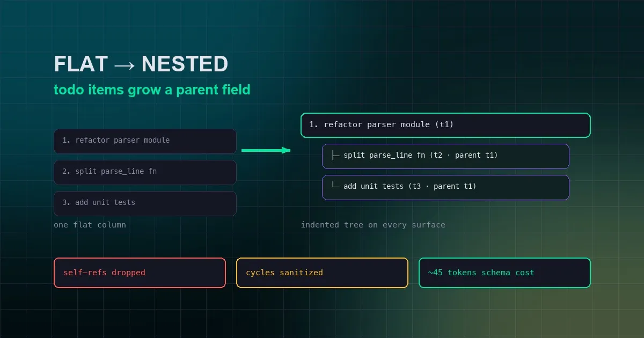Click the tree branch glyph before split parse_line
This screenshot has height=338, width=644.
click(x=335, y=156)
